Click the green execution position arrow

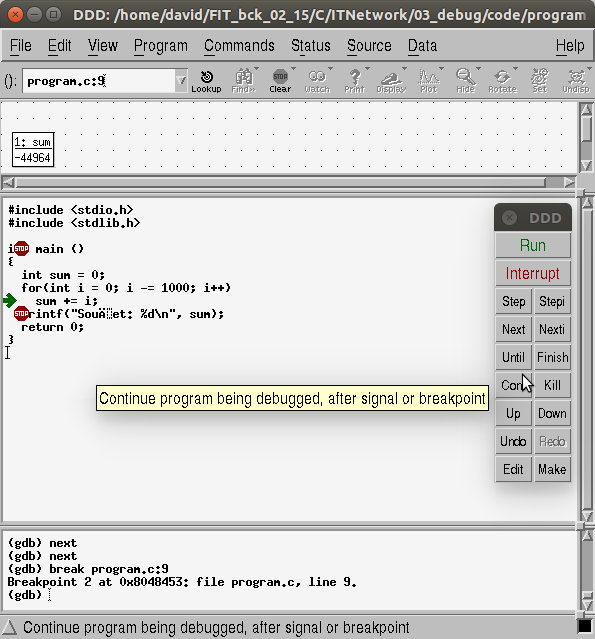click(x=9, y=300)
